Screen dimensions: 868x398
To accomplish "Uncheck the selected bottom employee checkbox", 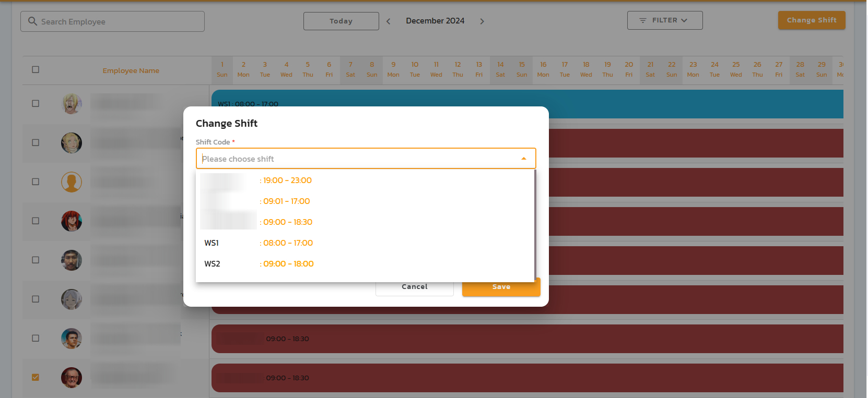I will pos(36,377).
